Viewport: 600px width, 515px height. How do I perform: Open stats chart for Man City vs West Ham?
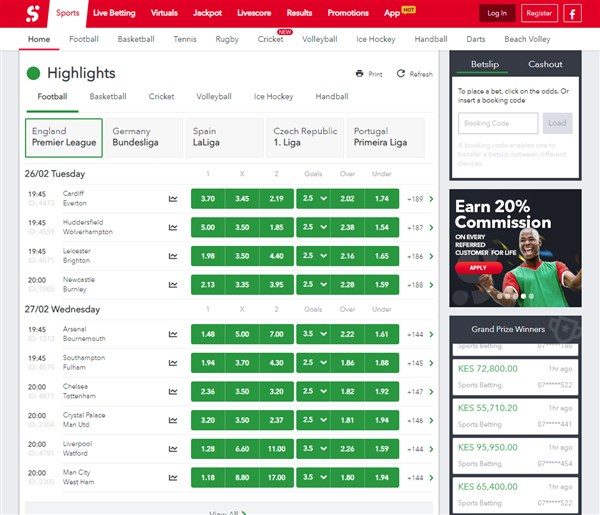click(x=173, y=478)
